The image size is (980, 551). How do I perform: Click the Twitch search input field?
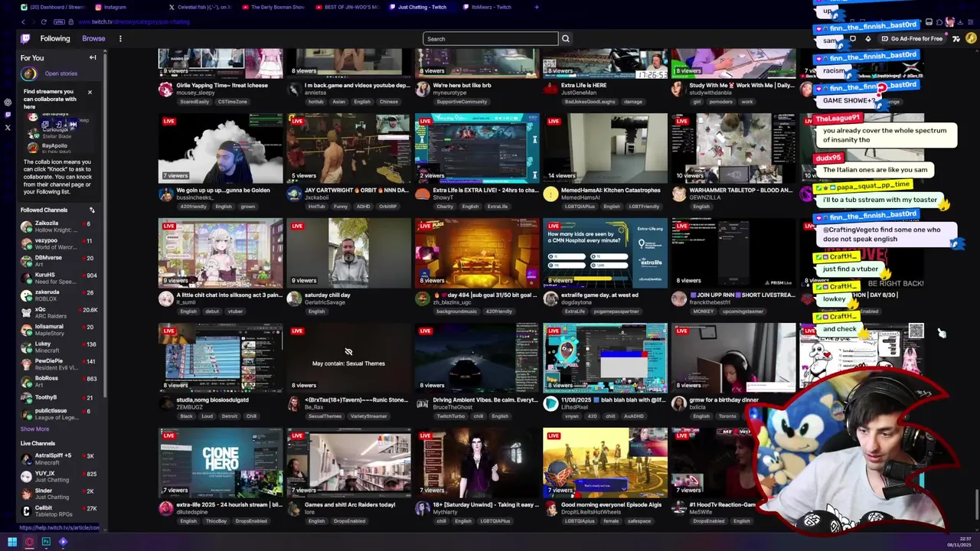tap(490, 38)
